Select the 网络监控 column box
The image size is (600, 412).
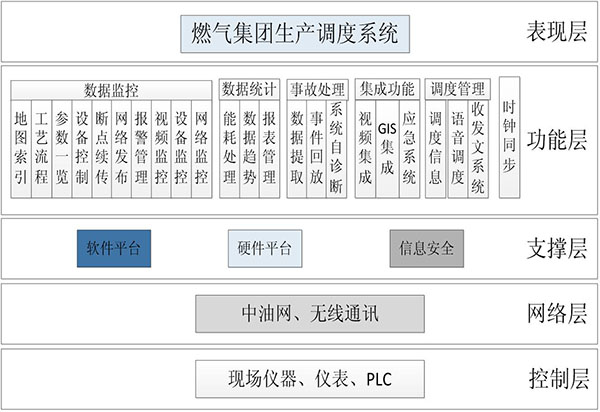point(201,149)
